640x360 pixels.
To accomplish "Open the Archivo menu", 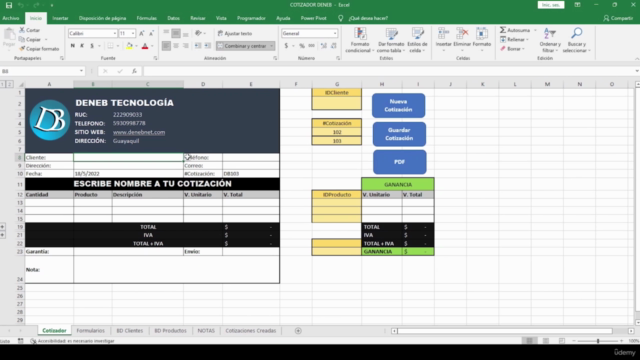I will [11, 18].
